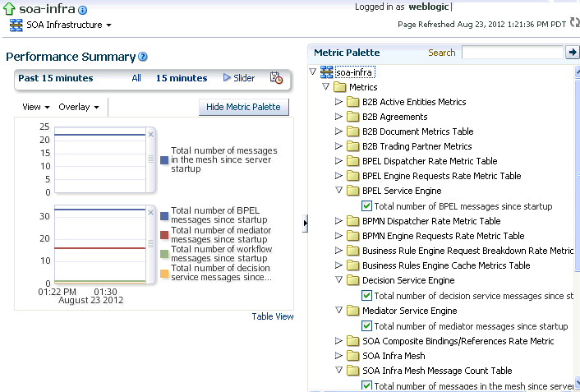This screenshot has height=392, width=580.
Task: Remove the BPEL messages chart
Action: (x=150, y=213)
